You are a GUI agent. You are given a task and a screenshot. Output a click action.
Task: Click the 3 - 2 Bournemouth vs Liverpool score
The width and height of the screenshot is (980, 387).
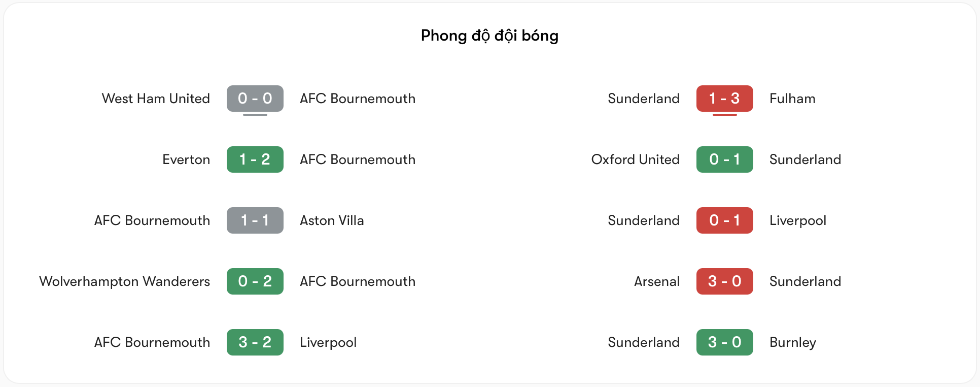click(x=255, y=342)
